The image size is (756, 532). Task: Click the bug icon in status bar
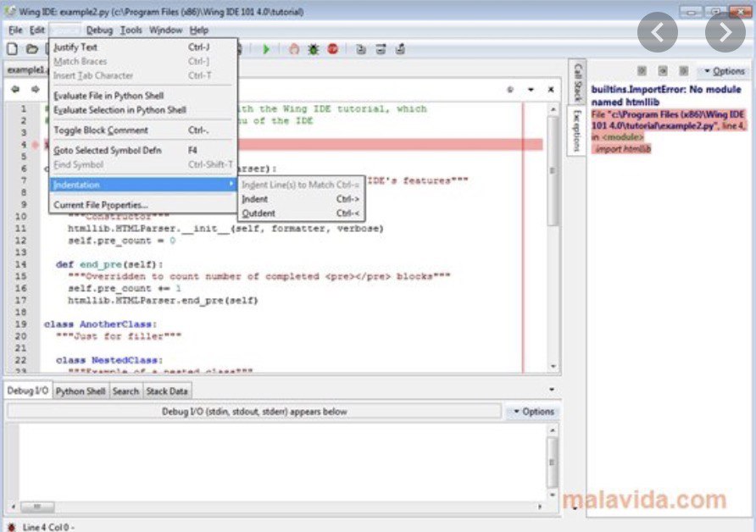(11, 527)
